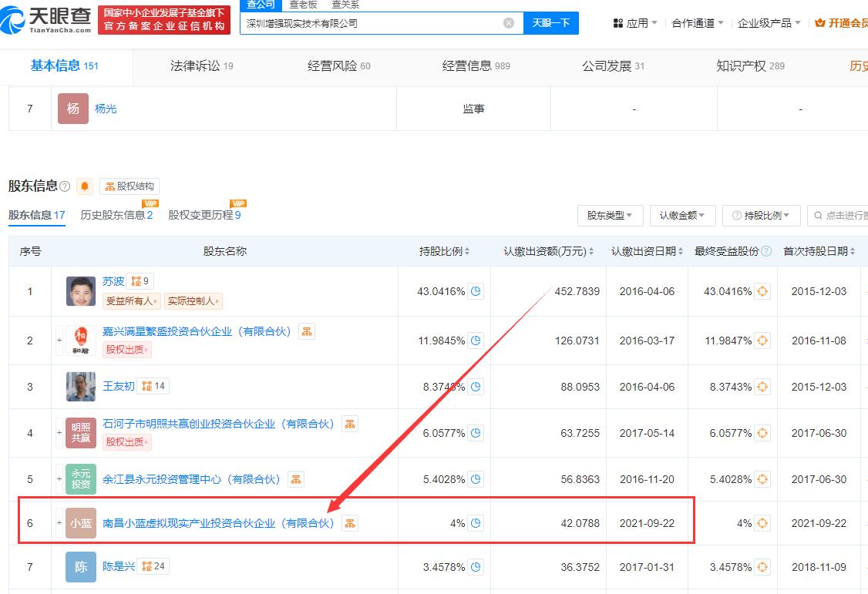This screenshot has width=868, height=594.
Task: Open the 应用 dropdown menu
Action: coord(635,23)
